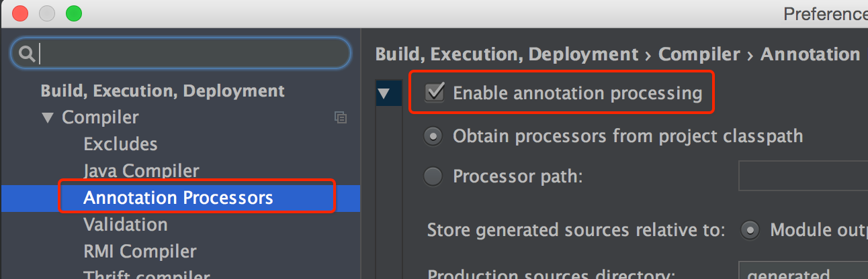Open the Excludes settings page
Image resolution: width=868 pixels, height=279 pixels.
(x=120, y=144)
